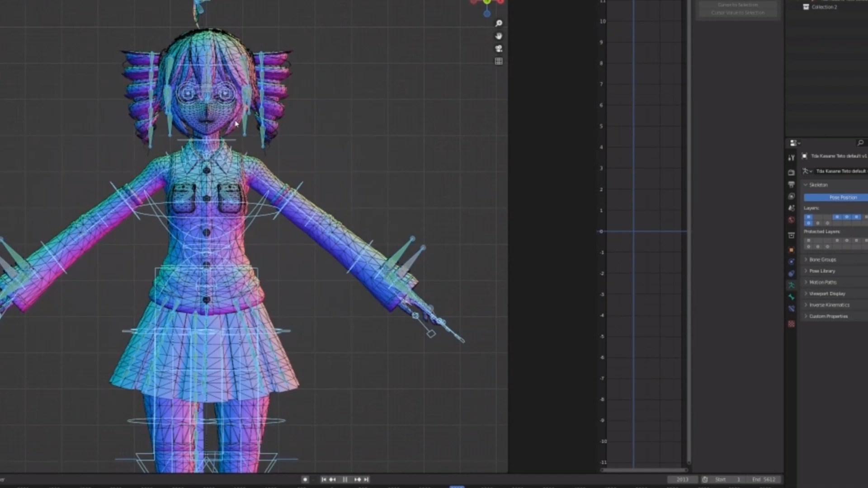Select Collection 2 in the outliner
868x488 pixels.
[x=824, y=7]
